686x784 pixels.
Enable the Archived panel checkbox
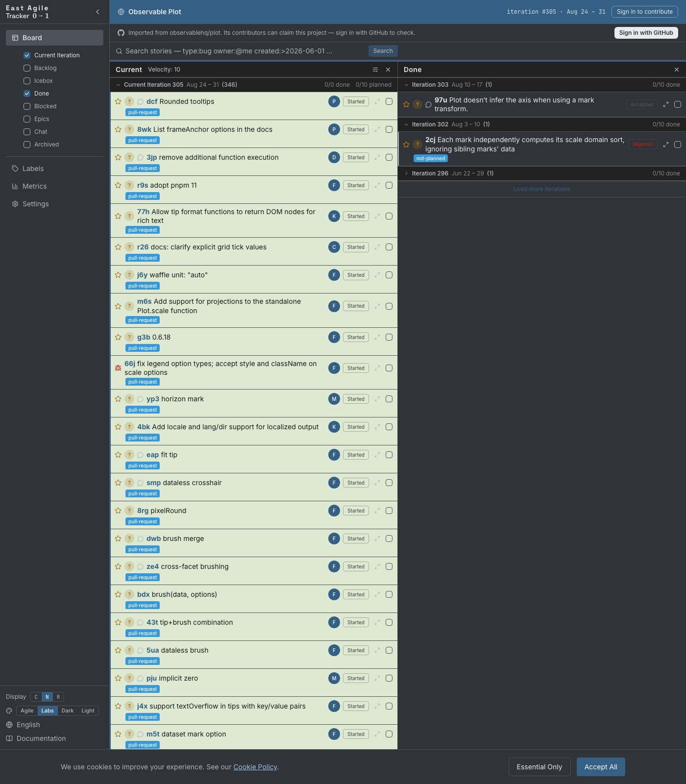tap(27, 145)
